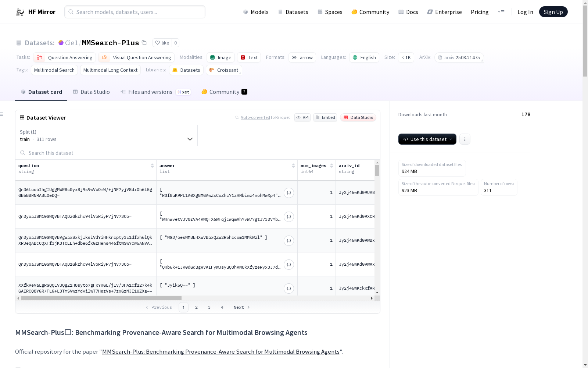This screenshot has width=588, height=368.
Task: Open the Cie1 author avatar
Action: [x=61, y=43]
